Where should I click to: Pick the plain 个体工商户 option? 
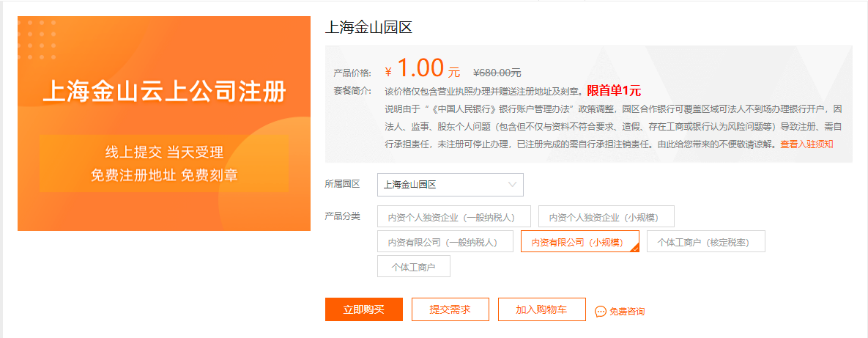[414, 267]
